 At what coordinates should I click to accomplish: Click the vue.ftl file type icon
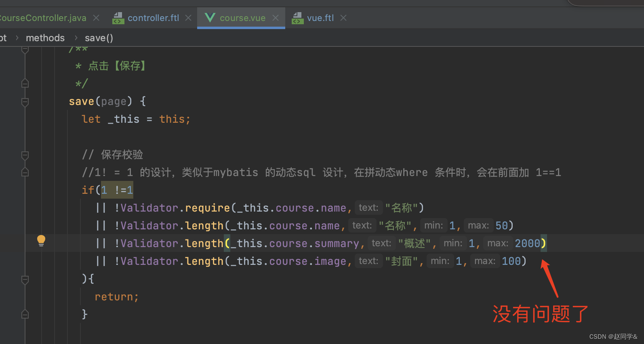tap(297, 18)
